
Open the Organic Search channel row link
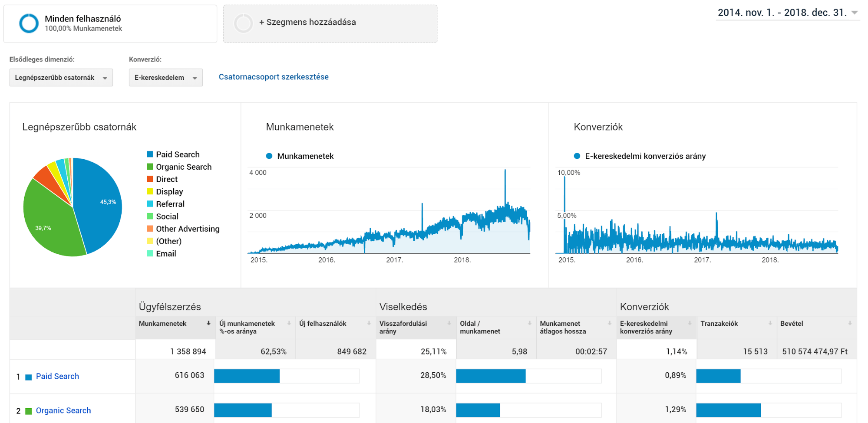click(63, 410)
